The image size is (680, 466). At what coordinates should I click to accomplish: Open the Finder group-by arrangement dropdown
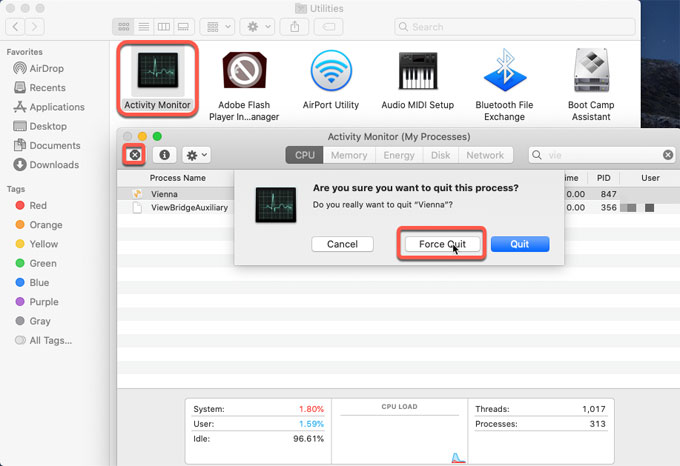217,27
